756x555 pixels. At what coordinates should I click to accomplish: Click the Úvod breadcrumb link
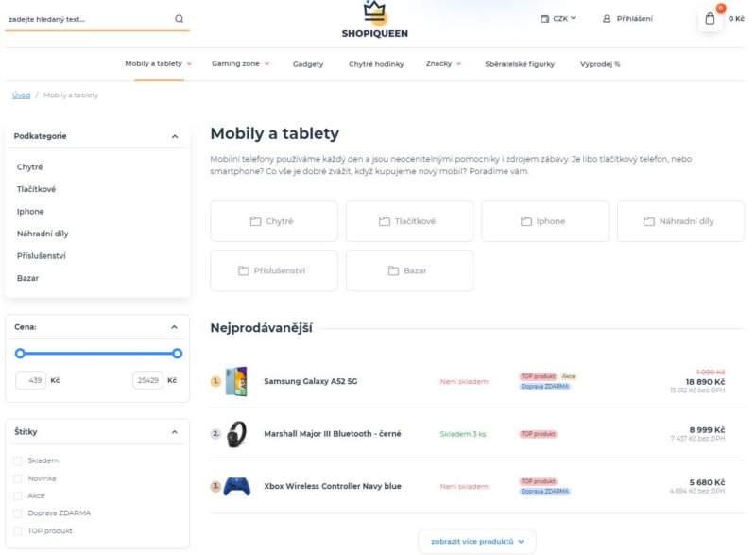pyautogui.click(x=21, y=95)
